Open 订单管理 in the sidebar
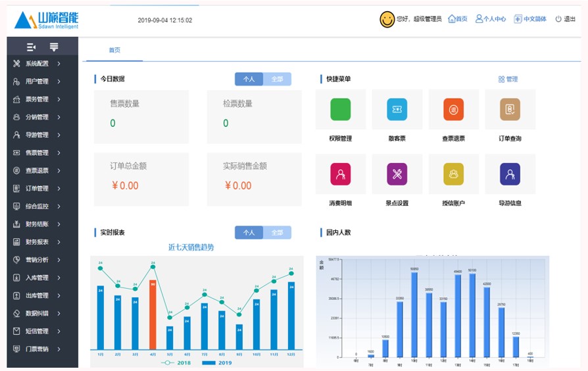 click(37, 189)
